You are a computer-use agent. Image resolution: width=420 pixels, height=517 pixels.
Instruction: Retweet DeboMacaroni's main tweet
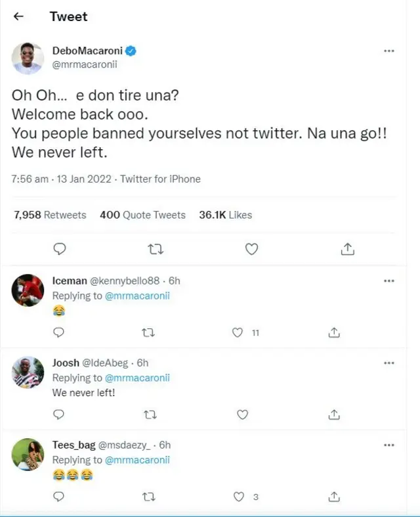156,249
